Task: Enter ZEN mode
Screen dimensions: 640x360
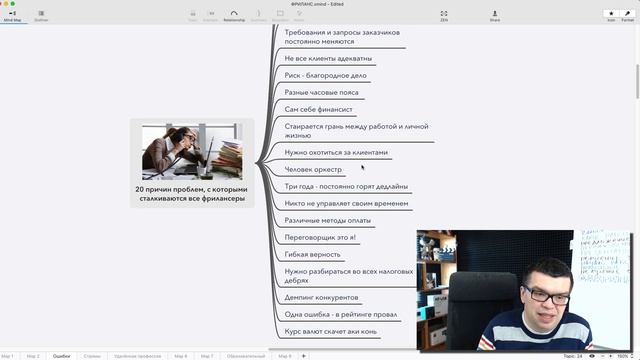Action: click(444, 16)
